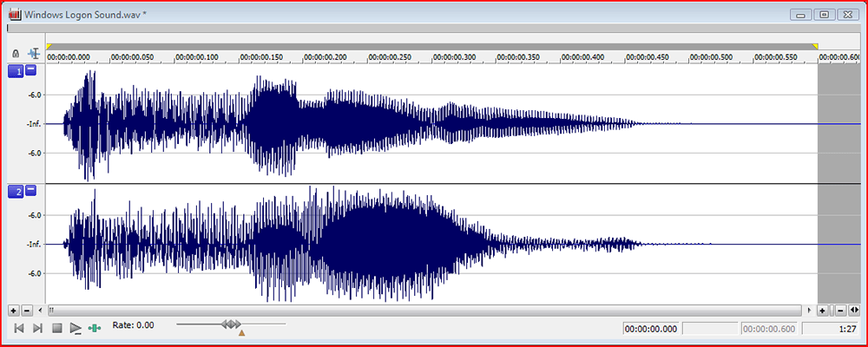Collapse channel 2 with its minus button

tap(30, 190)
